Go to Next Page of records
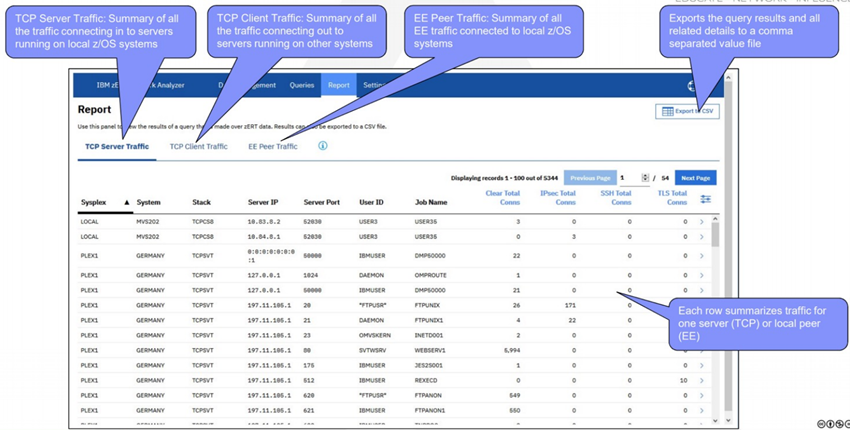This screenshot has width=850, height=430. coord(696,178)
